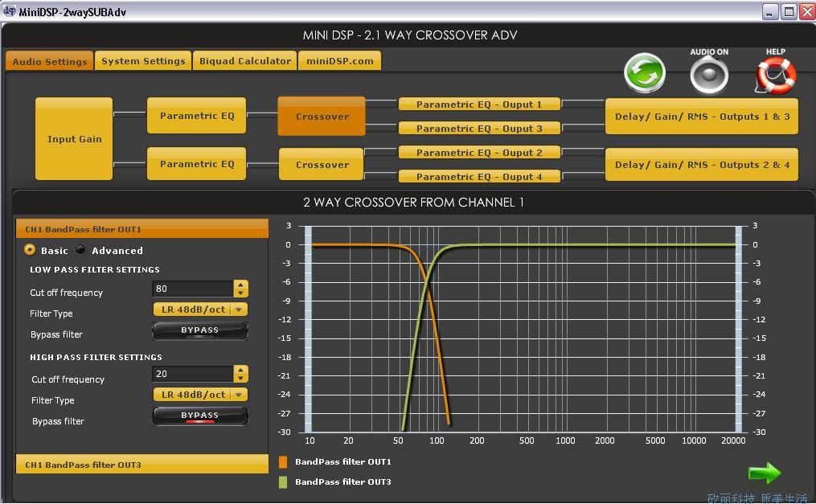The height and width of the screenshot is (504, 816).
Task: Click green BandPass filter OUT3 legend swatch
Action: pos(283,482)
